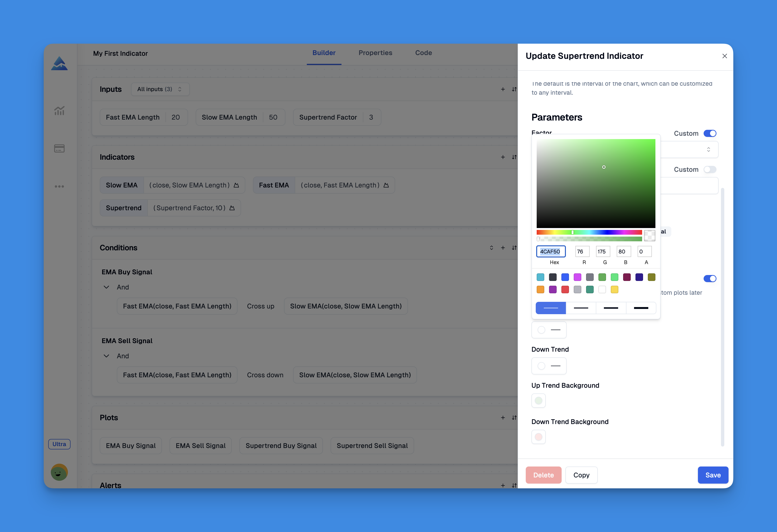Viewport: 777px width, 532px height.
Task: Click the user avatar icon
Action: point(59,472)
